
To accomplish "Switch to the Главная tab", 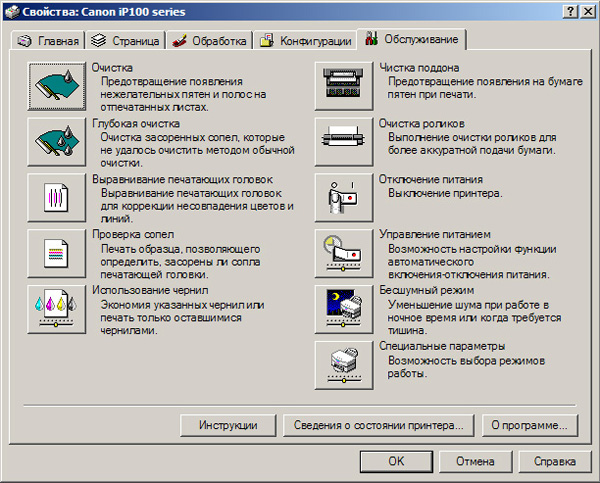I will (x=48, y=41).
